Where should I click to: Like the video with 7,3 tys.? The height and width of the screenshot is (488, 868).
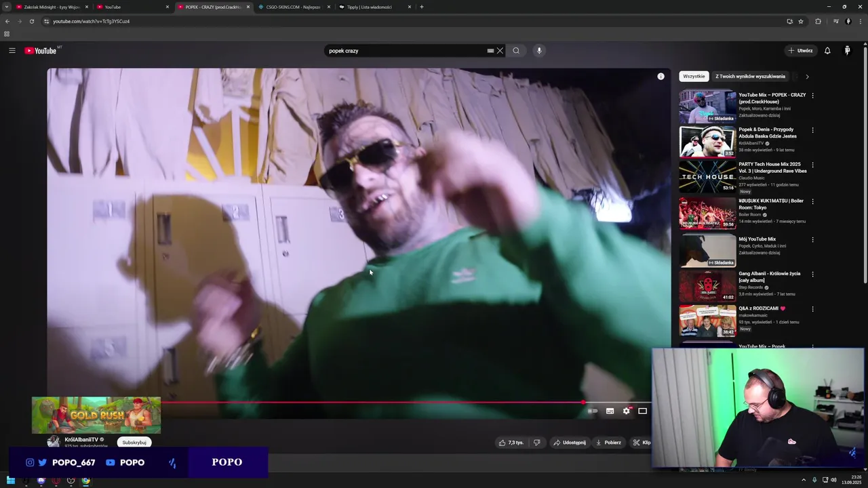(x=511, y=443)
